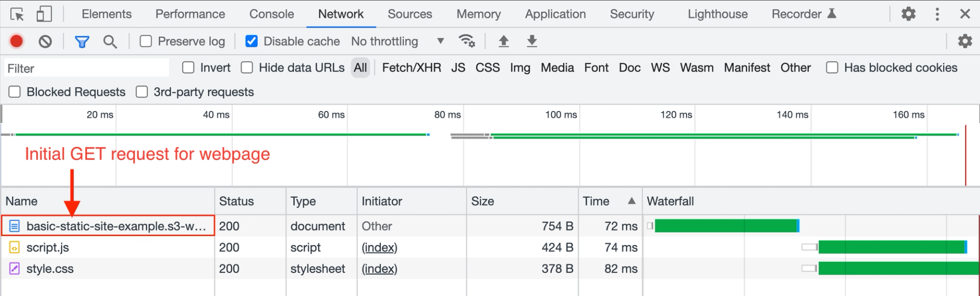980x296 pixels.
Task: Sort by Size column header
Action: [x=522, y=201]
